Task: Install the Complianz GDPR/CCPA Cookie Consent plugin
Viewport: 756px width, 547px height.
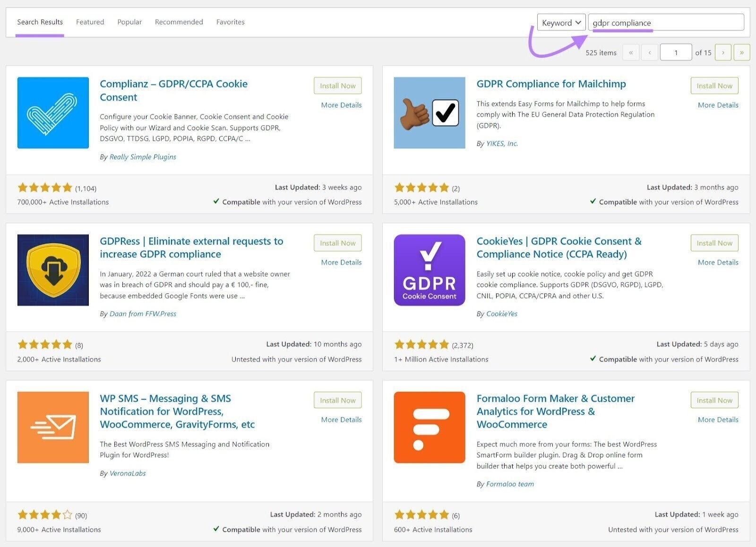Action: pos(337,86)
